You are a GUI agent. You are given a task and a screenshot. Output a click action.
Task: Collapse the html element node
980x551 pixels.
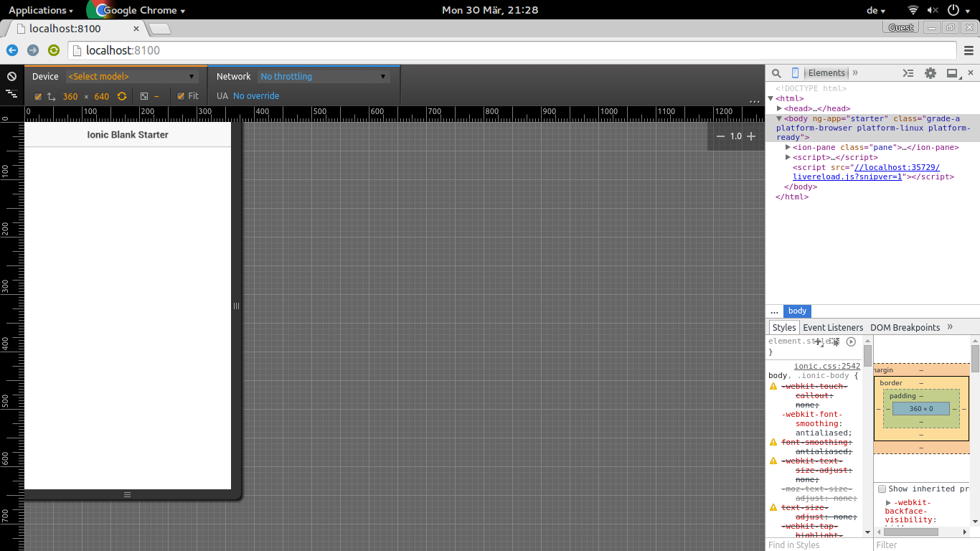pyautogui.click(x=771, y=99)
